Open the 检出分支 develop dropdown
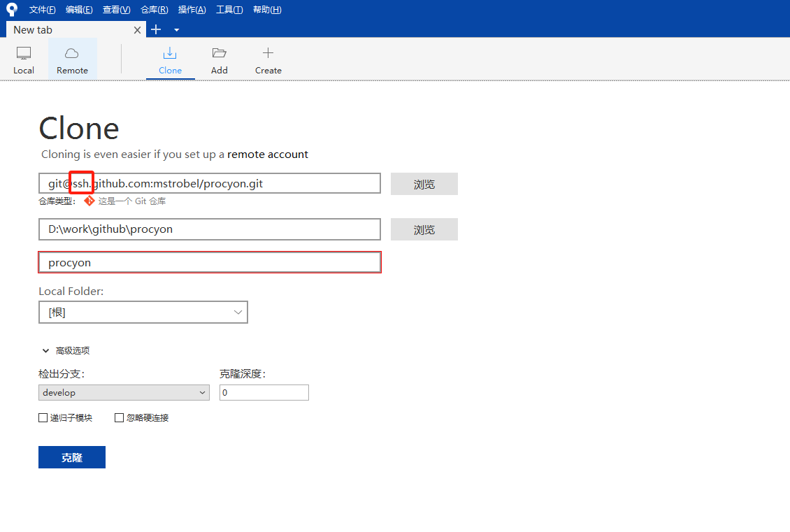Screen dimensions: 790x532 pyautogui.click(x=124, y=393)
